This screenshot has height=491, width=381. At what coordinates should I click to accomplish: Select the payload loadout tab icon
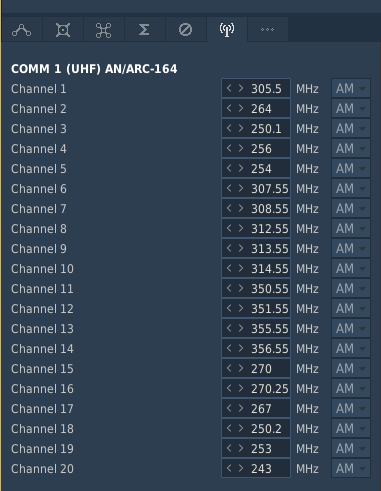click(x=63, y=30)
